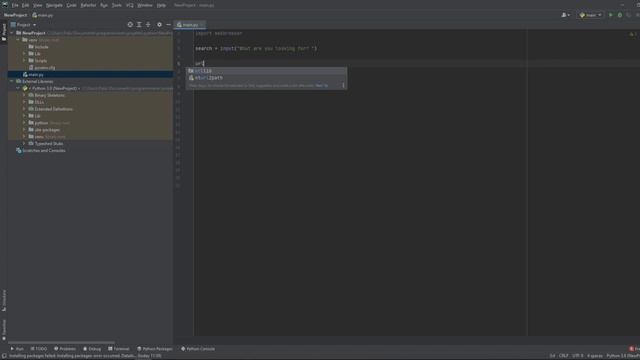Image resolution: width=640 pixels, height=360 pixels.
Task: Open the main run configuration dropdown
Action: pos(590,15)
